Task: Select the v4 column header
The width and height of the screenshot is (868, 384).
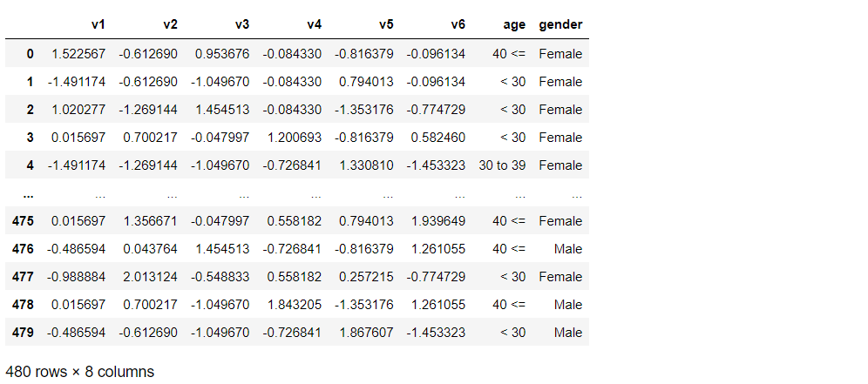Action: (315, 25)
